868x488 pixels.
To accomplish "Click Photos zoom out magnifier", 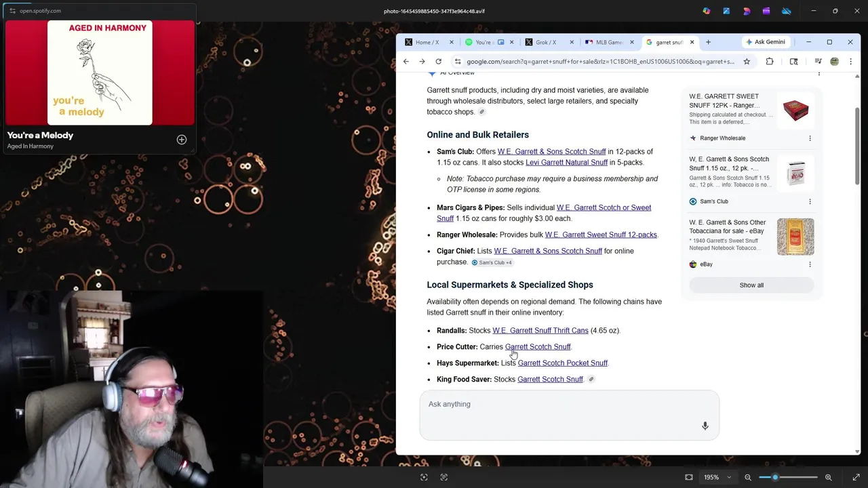I will tap(748, 477).
